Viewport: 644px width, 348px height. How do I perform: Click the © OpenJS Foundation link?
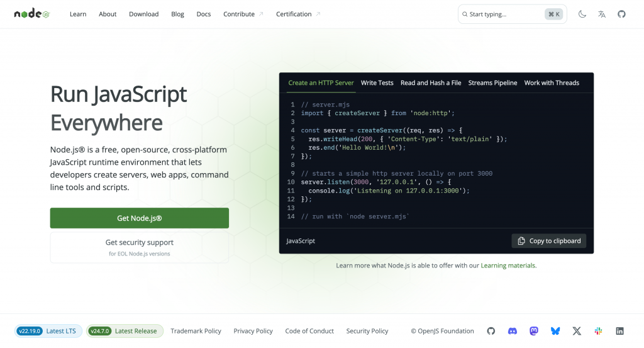pyautogui.click(x=442, y=331)
